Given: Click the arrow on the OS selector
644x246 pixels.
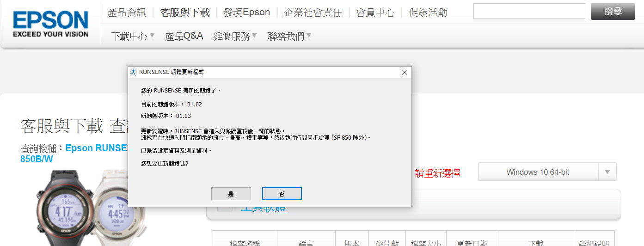Looking at the screenshot, I should [607, 172].
